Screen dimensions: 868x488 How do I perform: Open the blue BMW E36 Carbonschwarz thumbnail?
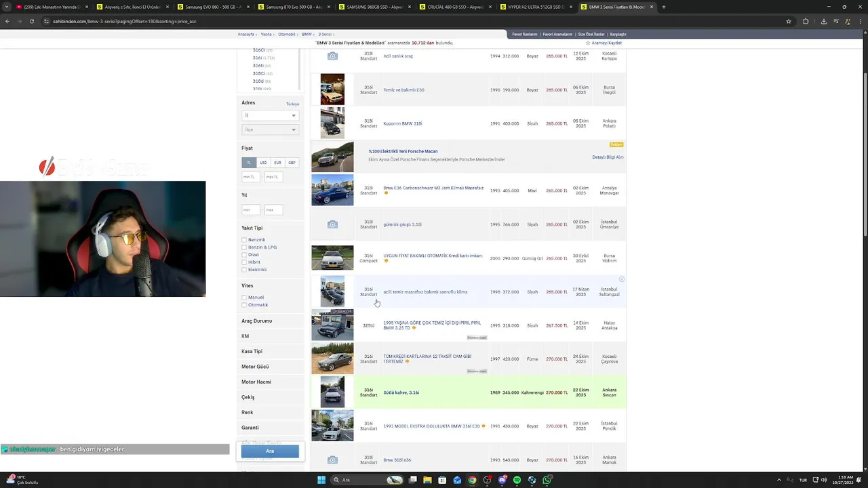(332, 190)
